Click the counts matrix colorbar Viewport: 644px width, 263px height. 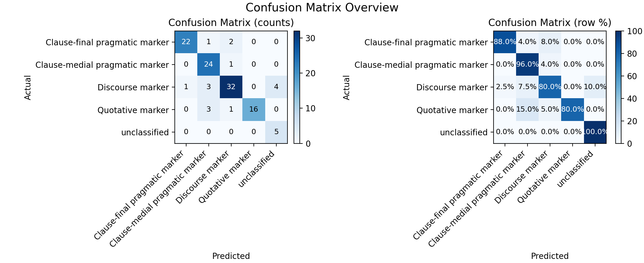point(297,87)
